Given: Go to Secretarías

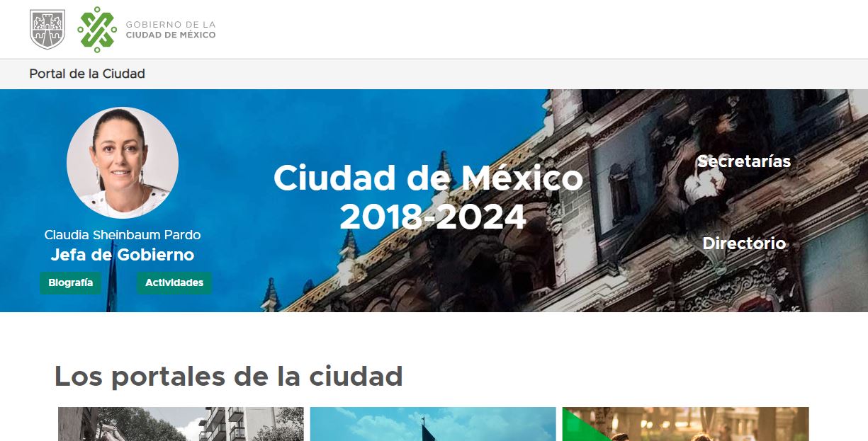Looking at the screenshot, I should (744, 161).
